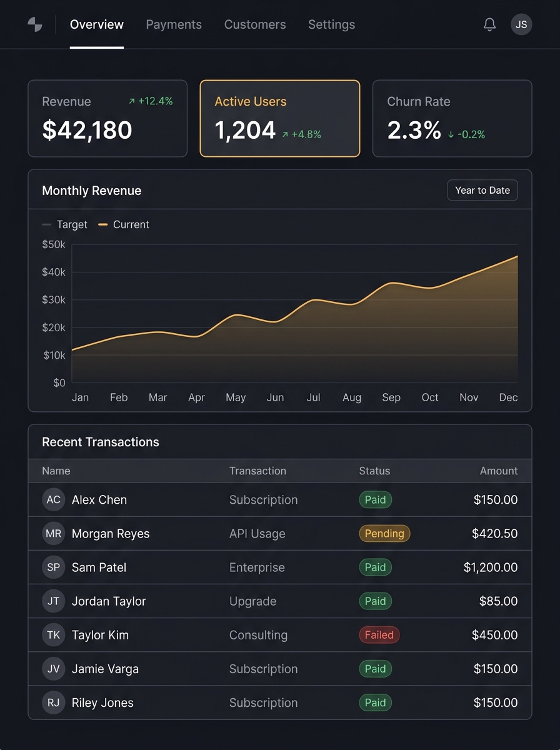The width and height of the screenshot is (560, 750).
Task: Select the Active Users card
Action: click(280, 118)
